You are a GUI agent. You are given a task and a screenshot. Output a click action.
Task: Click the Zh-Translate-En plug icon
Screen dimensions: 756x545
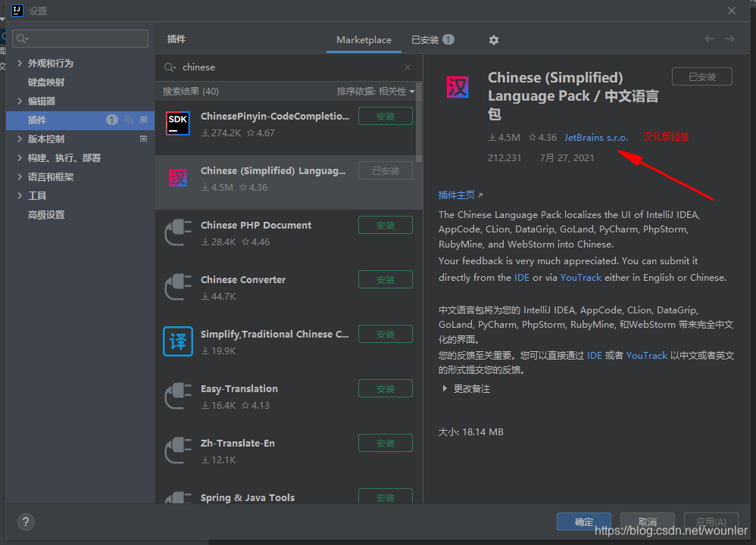[178, 450]
